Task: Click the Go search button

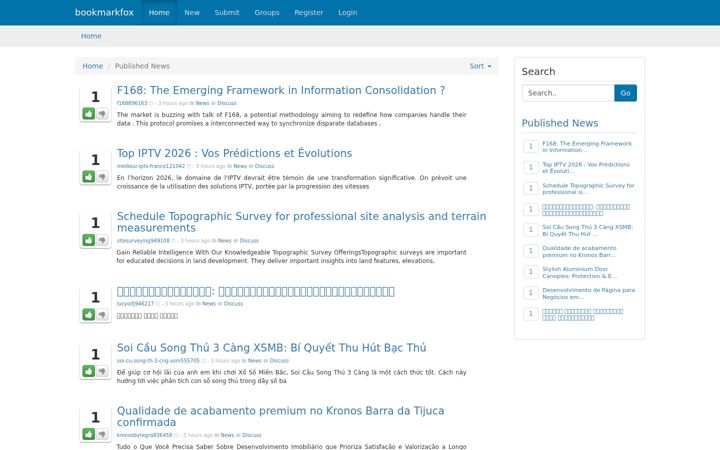Action: coord(625,93)
